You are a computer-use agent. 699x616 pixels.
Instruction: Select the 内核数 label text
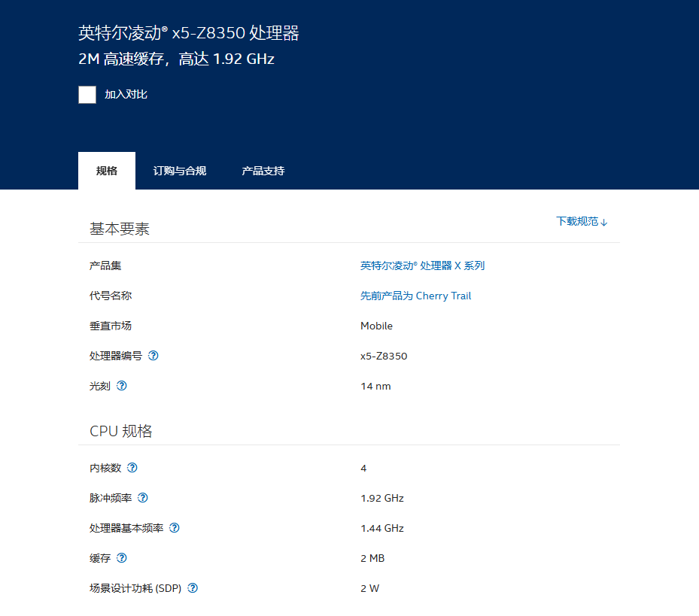(105, 468)
